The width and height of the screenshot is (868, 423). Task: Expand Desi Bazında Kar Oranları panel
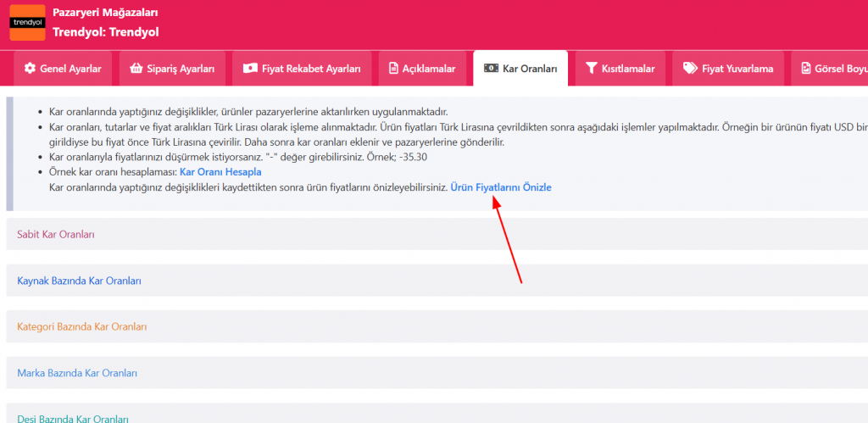pyautogui.click(x=73, y=418)
